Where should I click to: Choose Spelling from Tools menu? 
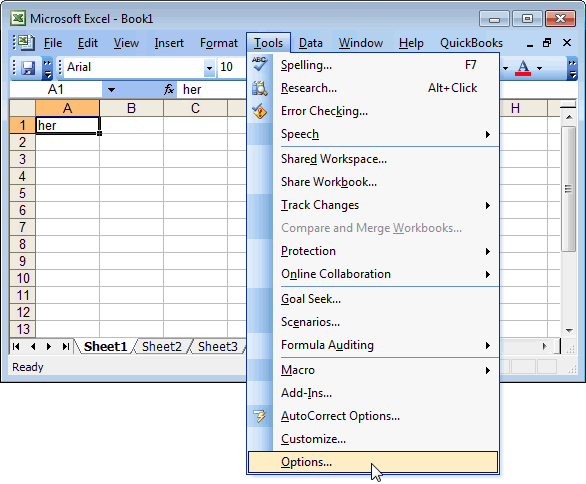click(373, 65)
